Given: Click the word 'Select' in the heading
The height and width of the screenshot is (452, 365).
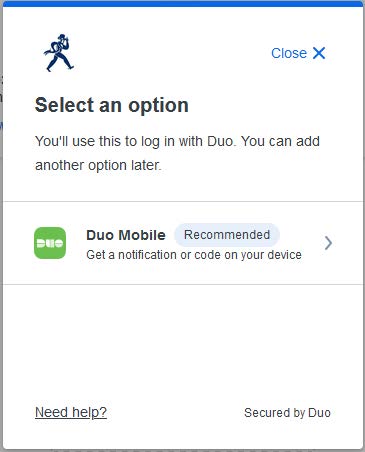Looking at the screenshot, I should click(65, 106).
